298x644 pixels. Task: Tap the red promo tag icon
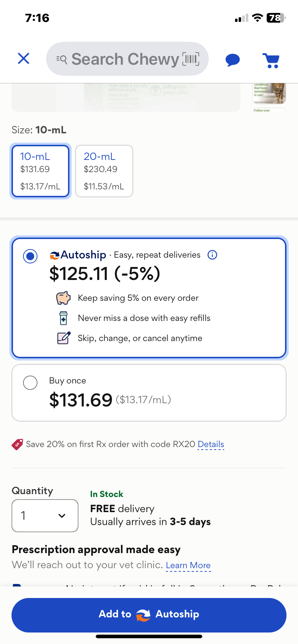(x=17, y=445)
